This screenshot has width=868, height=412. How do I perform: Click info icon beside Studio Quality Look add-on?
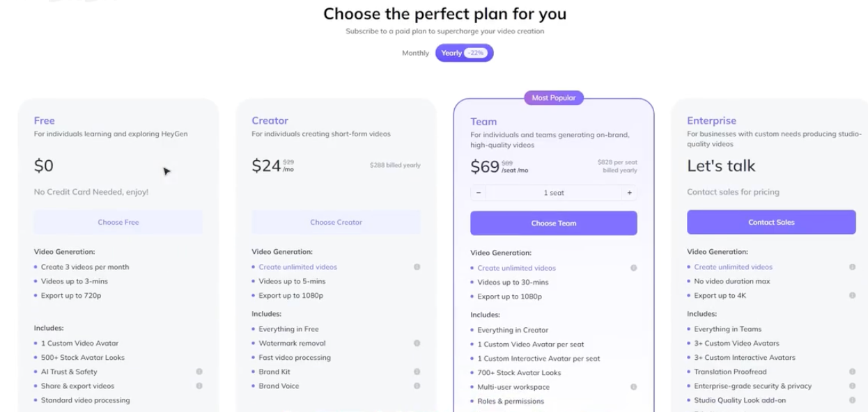coord(852,400)
